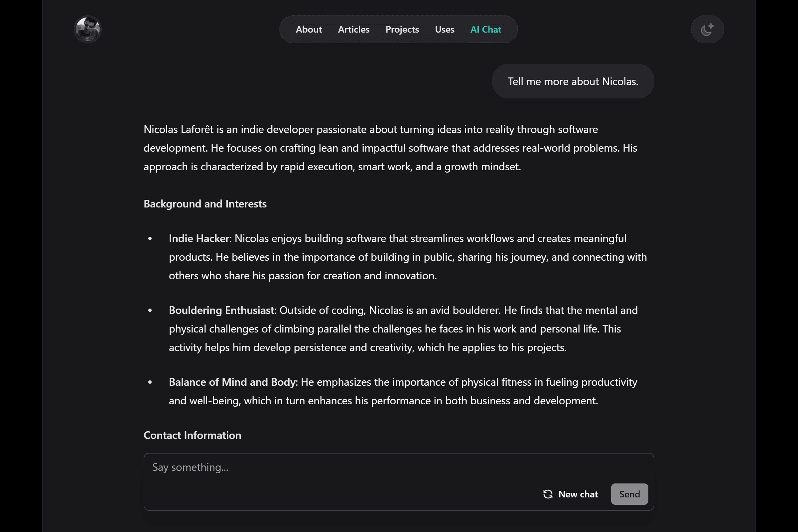
Task: Click the bullet dot before Indie Hacker
Action: [150, 238]
